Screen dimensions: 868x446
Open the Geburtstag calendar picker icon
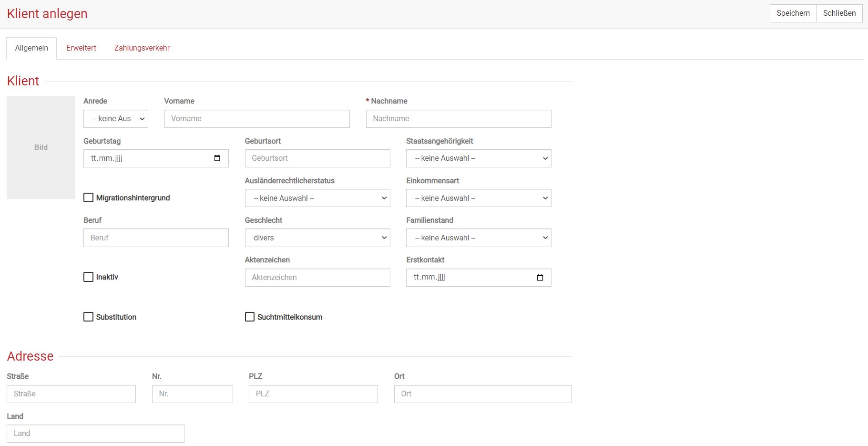[217, 158]
